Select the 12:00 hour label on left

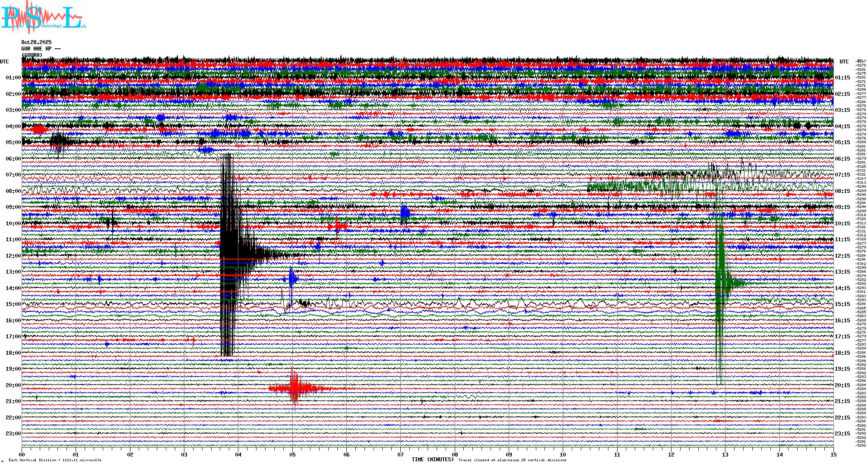point(13,256)
